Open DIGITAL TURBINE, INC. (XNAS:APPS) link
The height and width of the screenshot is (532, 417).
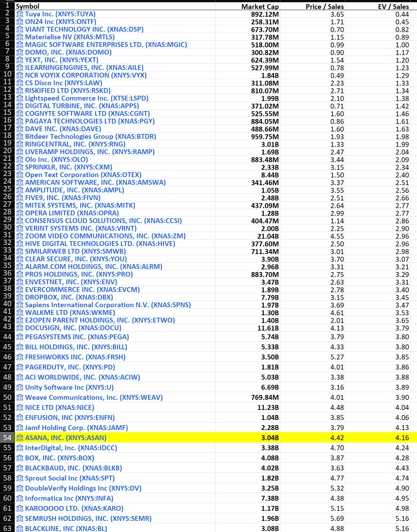tap(82, 106)
